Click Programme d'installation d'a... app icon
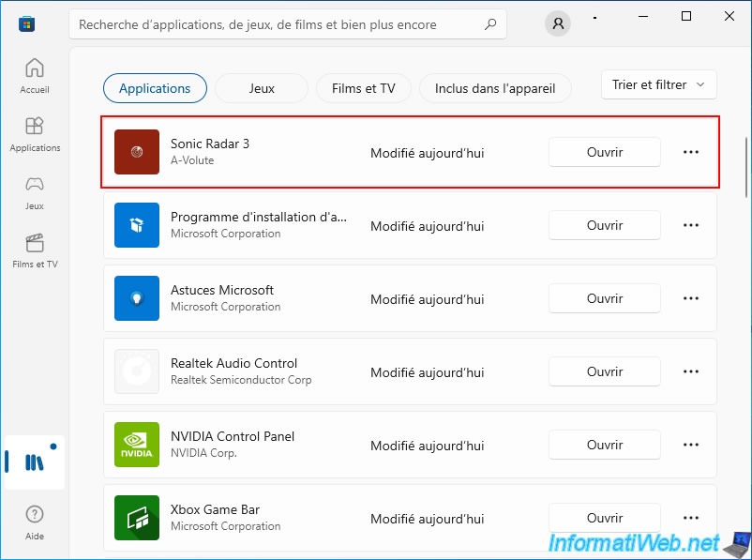 (x=137, y=225)
